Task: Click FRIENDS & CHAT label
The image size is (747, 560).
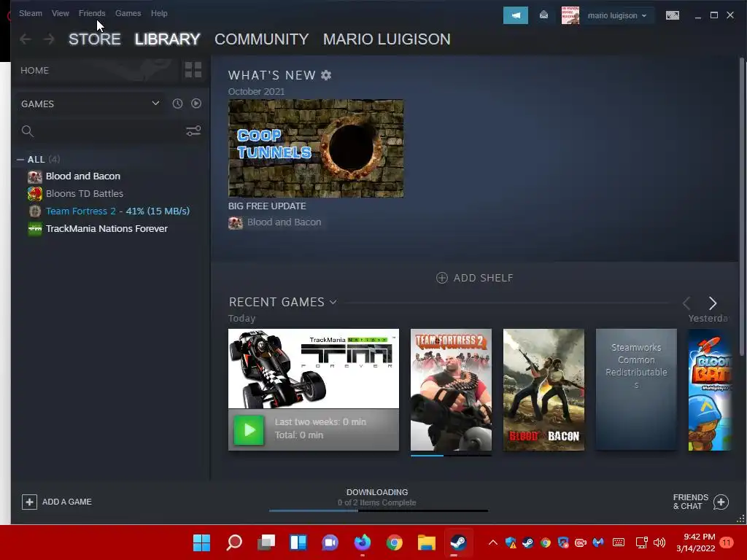Action: pos(690,502)
